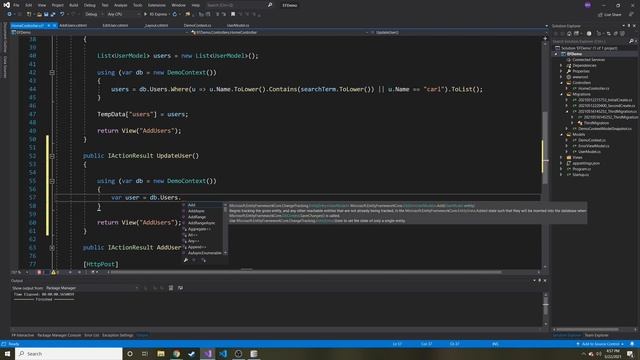The height and width of the screenshot is (360, 640).
Task: Click the Live Share button
Action: click(610, 15)
